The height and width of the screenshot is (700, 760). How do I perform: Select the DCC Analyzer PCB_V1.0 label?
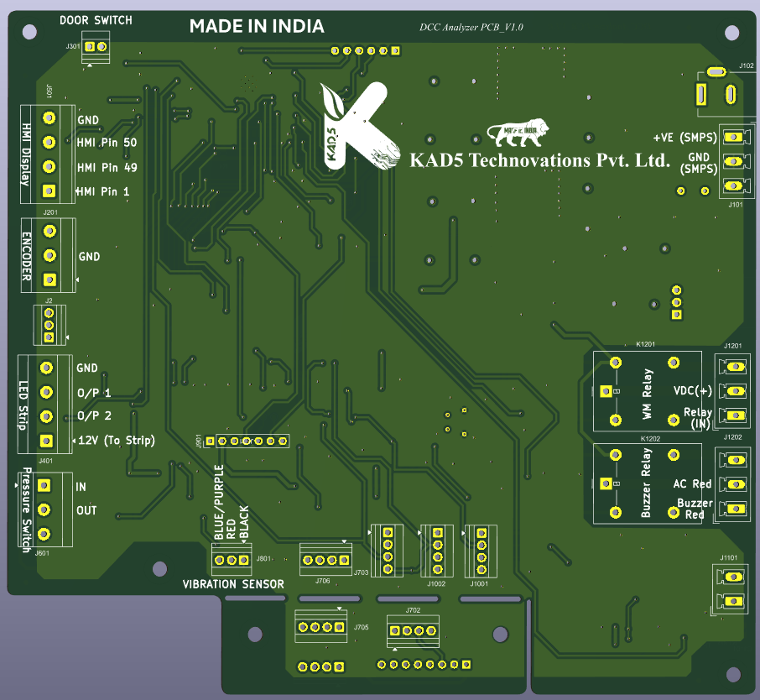471,27
